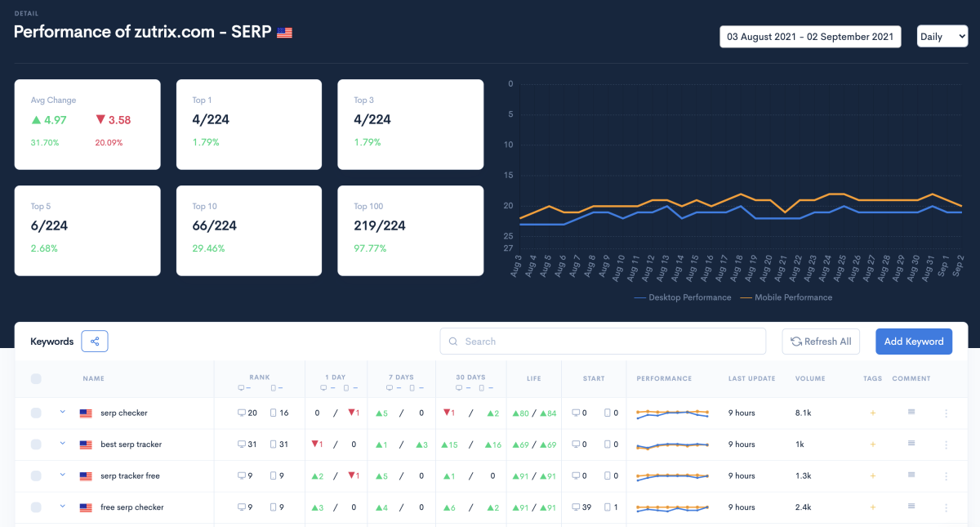Expand the serp checker keyword row

pyautogui.click(x=62, y=413)
